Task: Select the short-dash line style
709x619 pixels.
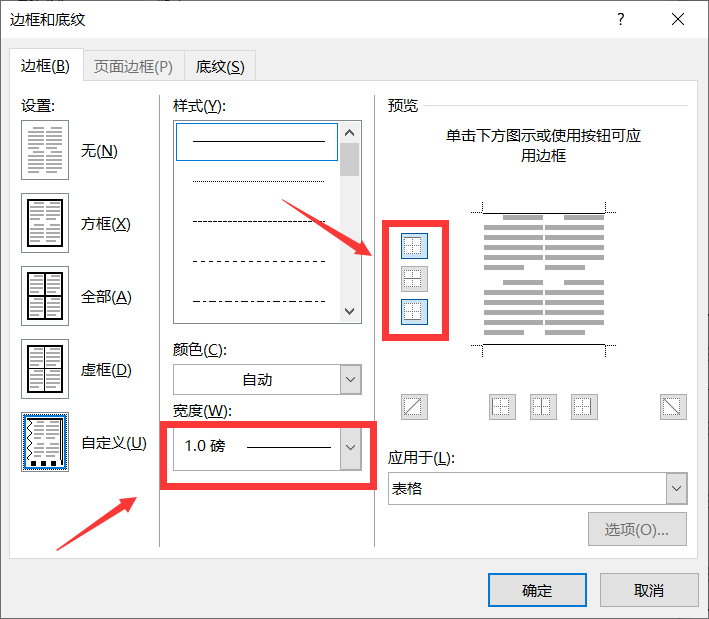Action: coord(259,222)
